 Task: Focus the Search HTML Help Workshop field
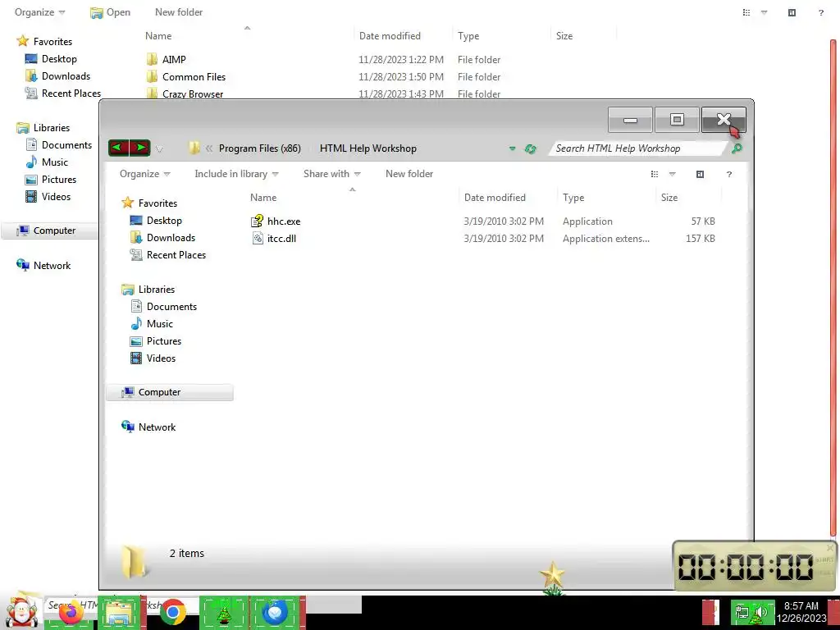(x=637, y=148)
